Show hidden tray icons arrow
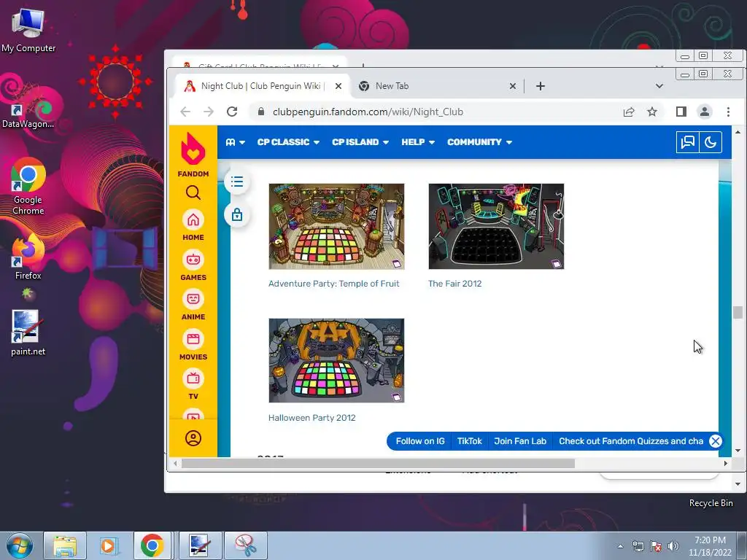The height and width of the screenshot is (560, 747). coord(620,546)
